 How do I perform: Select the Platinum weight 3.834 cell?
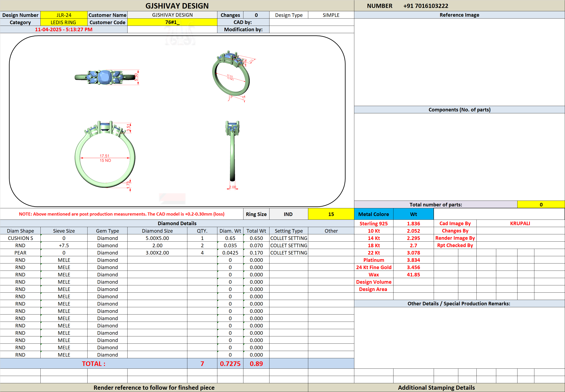[414, 260]
